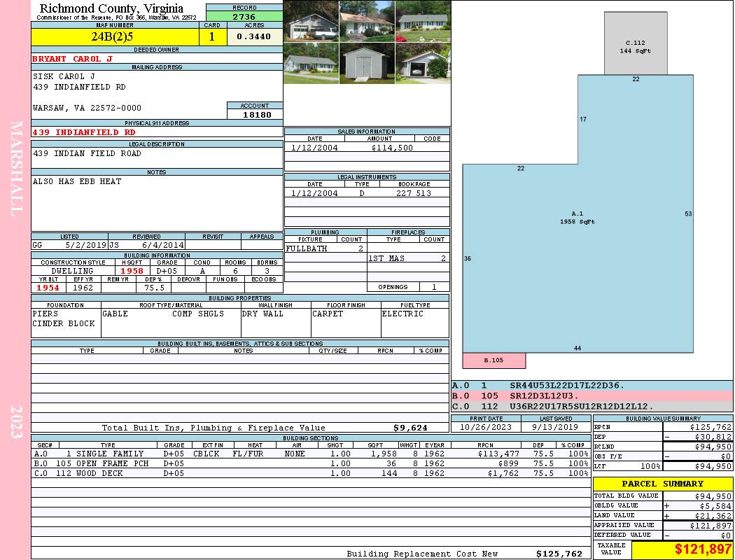The width and height of the screenshot is (735, 560).
Task: Click the year built value 1954
Action: coord(48,288)
